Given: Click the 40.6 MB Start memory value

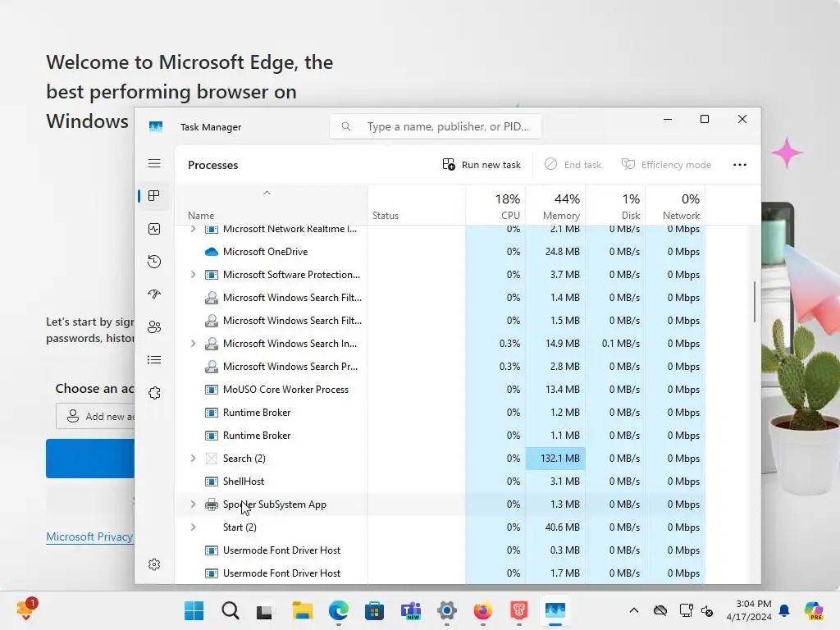Looking at the screenshot, I should click(x=562, y=527).
